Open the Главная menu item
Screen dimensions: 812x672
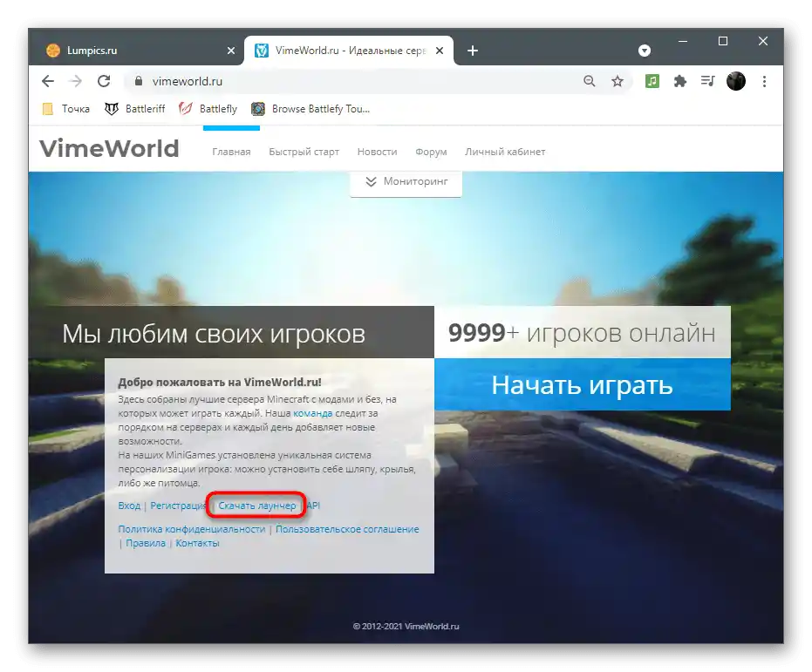click(x=231, y=152)
